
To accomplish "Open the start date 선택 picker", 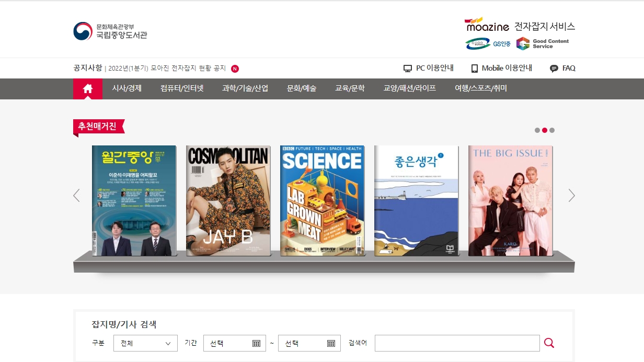I will tap(235, 343).
